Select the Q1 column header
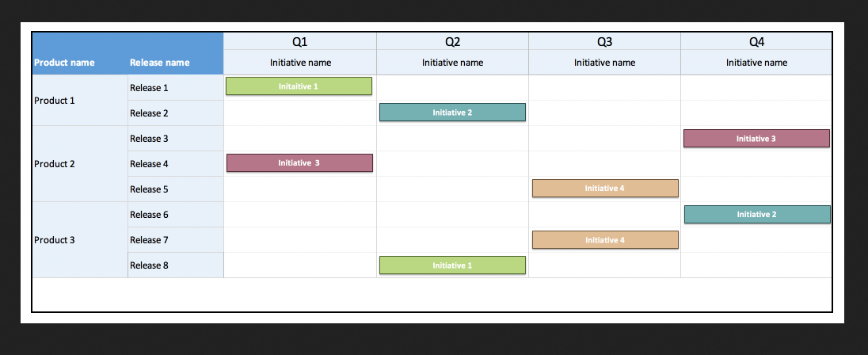This screenshot has width=868, height=355. (x=300, y=41)
